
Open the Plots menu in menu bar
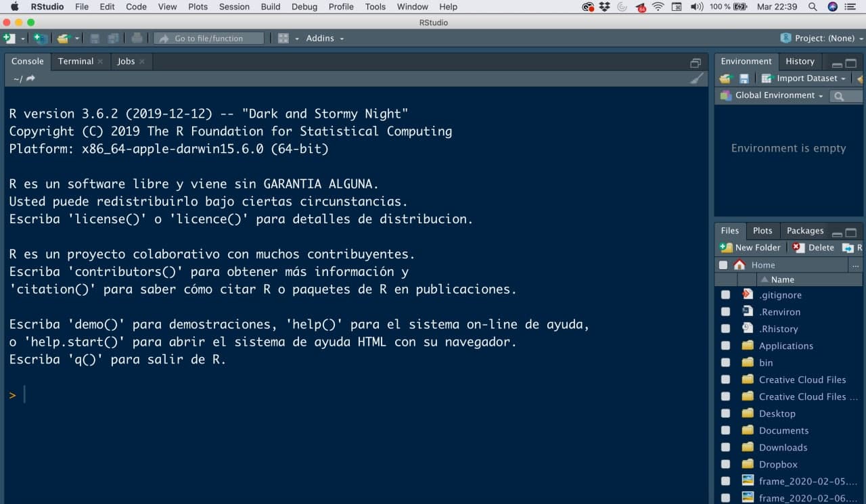(198, 7)
